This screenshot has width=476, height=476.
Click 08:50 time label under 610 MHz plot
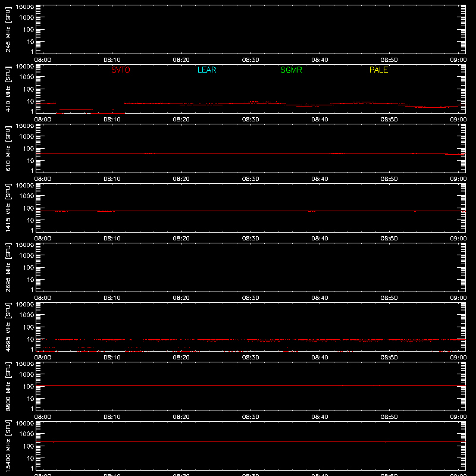389,179
